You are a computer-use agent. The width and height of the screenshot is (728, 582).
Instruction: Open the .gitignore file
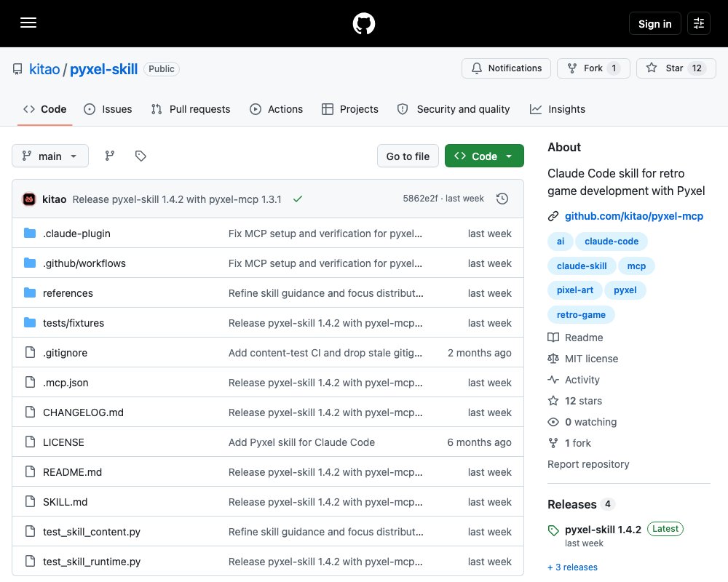65,353
